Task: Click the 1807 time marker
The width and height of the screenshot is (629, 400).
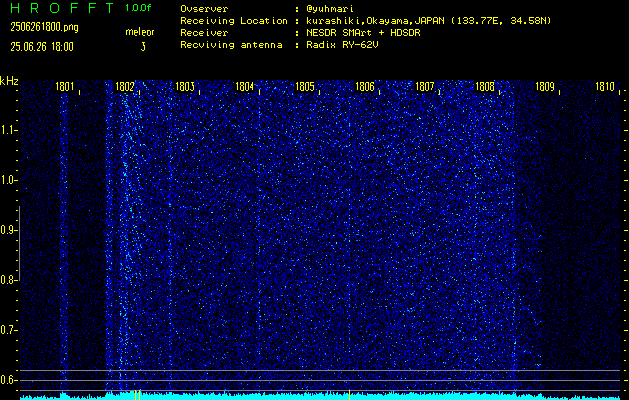Action: tap(425, 87)
